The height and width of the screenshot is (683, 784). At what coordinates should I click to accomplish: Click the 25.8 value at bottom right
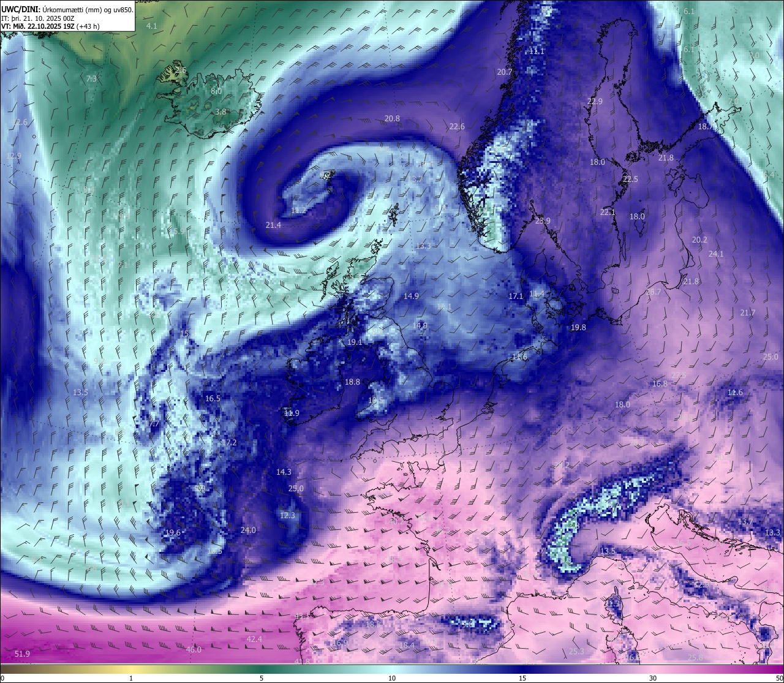pyautogui.click(x=695, y=658)
